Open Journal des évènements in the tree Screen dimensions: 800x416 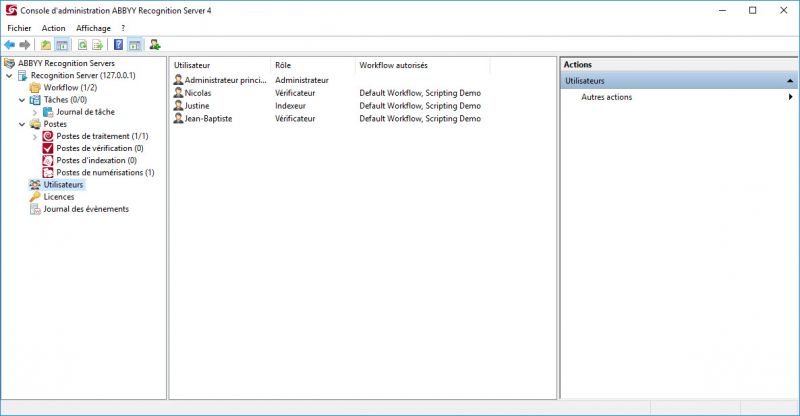tap(86, 209)
